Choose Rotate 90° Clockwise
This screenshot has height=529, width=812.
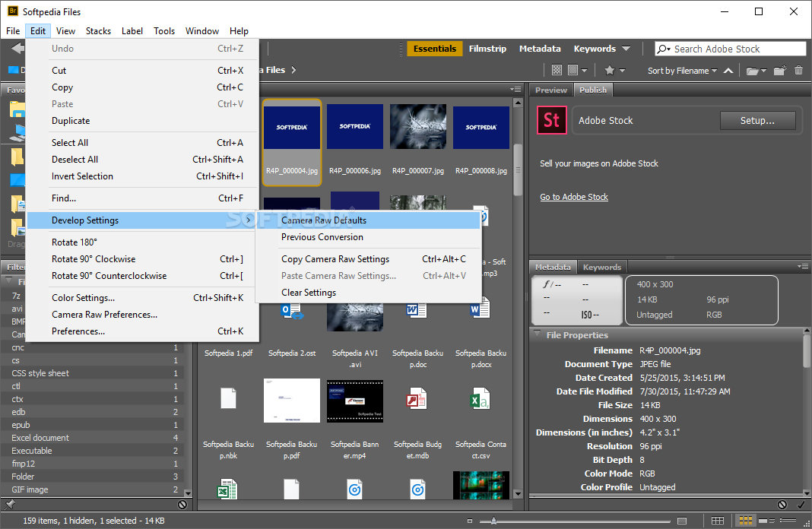[x=141, y=259]
